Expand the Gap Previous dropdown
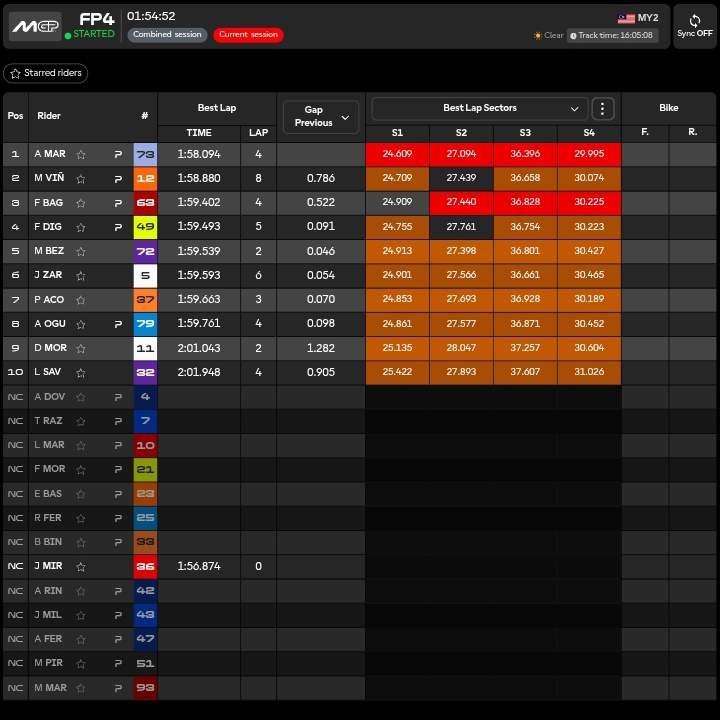 tap(320, 117)
